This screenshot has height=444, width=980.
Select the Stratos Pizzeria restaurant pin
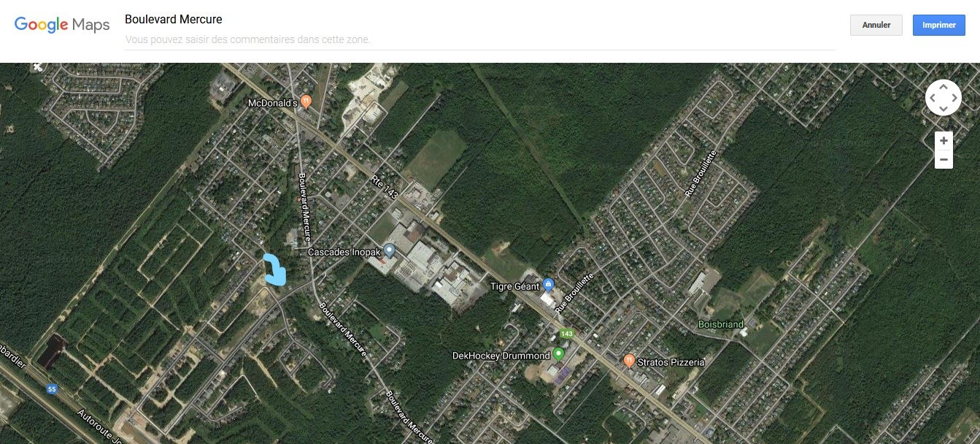pos(629,361)
